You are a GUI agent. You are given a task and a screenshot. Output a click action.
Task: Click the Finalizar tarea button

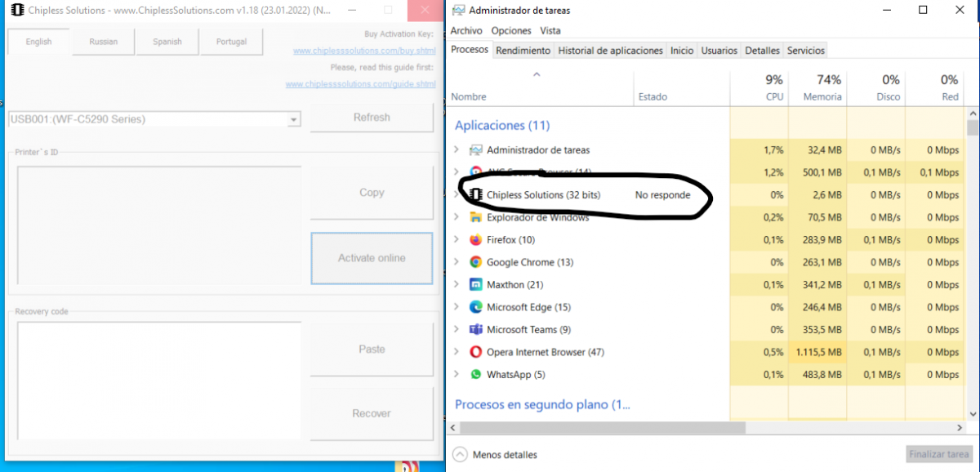pos(940,455)
